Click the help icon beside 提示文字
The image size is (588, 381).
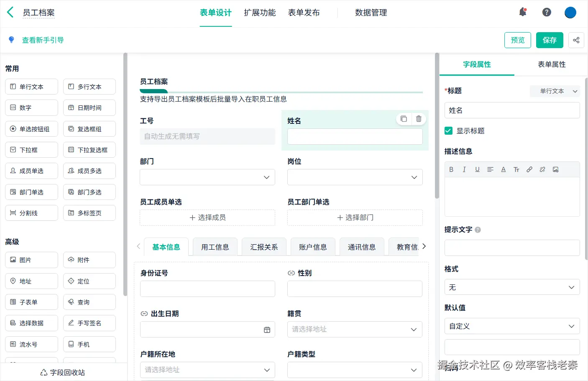(478, 230)
